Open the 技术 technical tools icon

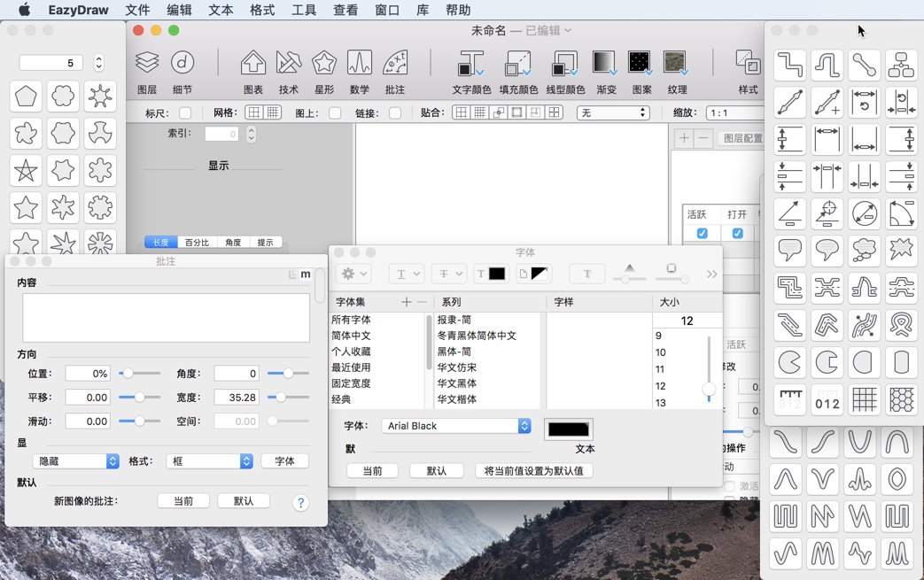coord(288,62)
